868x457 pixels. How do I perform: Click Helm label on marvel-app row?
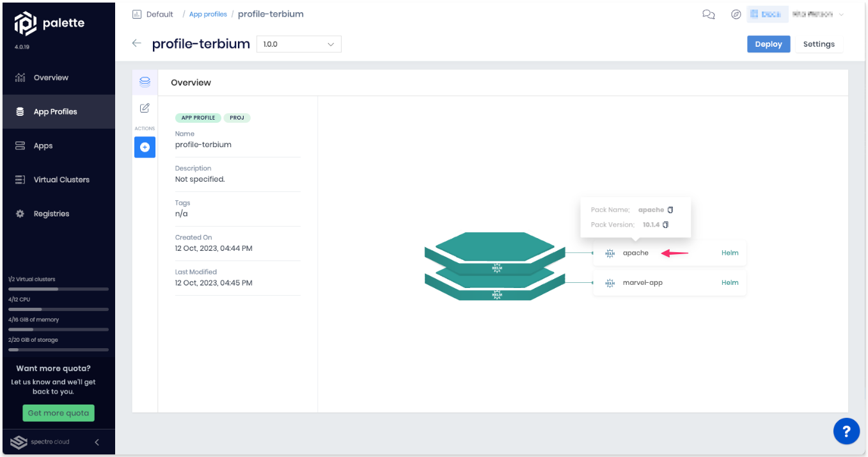coord(730,282)
